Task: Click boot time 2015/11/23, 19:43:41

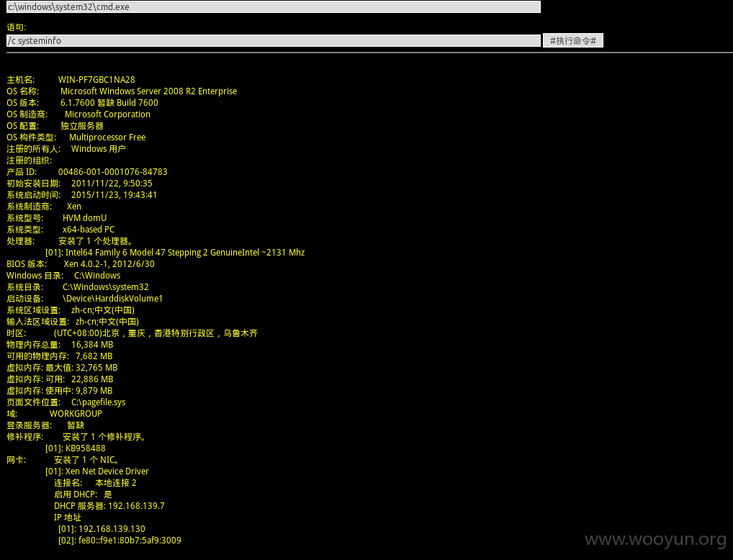Action: pyautogui.click(x=114, y=195)
